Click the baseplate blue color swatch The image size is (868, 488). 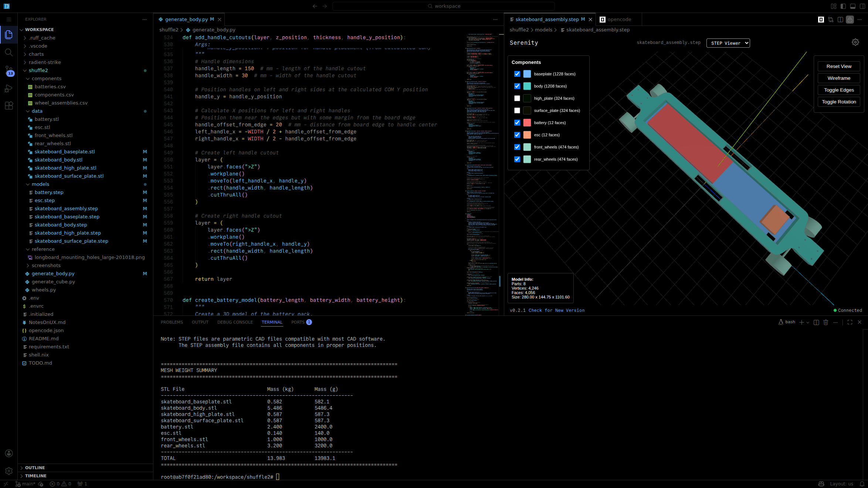526,74
